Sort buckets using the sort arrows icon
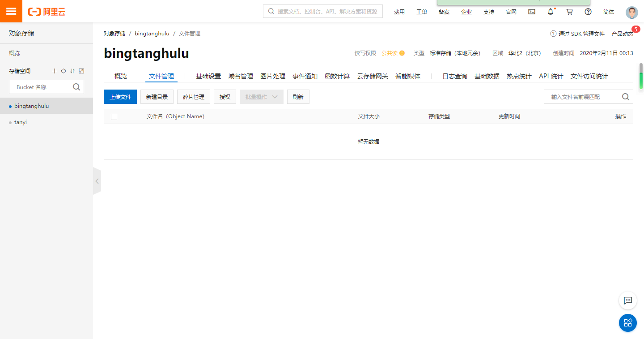Screen dimensions: 644x339 tap(72, 71)
